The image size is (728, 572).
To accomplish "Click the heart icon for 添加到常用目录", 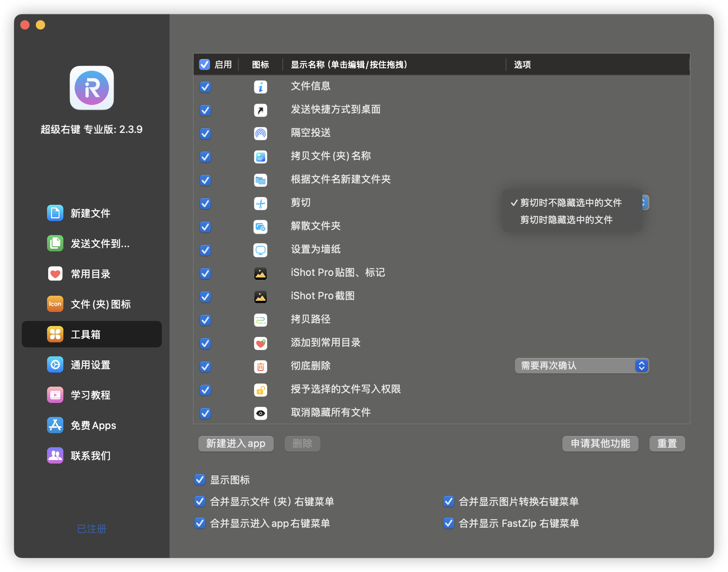I will [x=261, y=343].
